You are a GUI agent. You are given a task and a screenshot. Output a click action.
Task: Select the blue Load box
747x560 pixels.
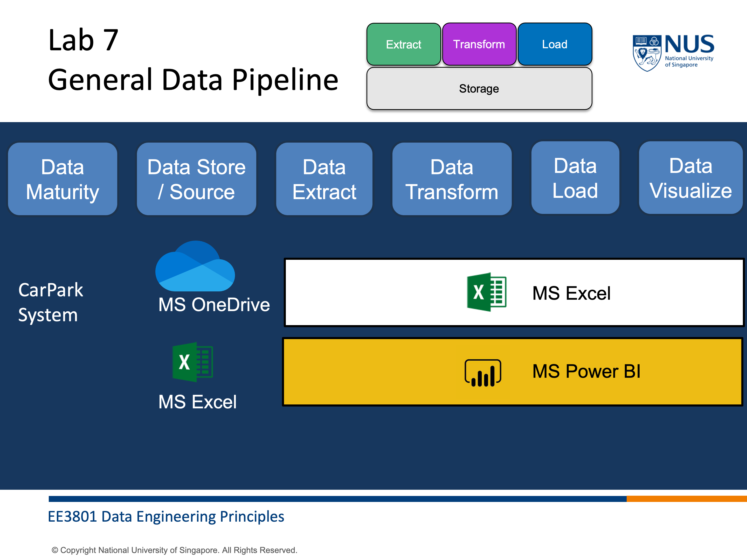tap(555, 44)
